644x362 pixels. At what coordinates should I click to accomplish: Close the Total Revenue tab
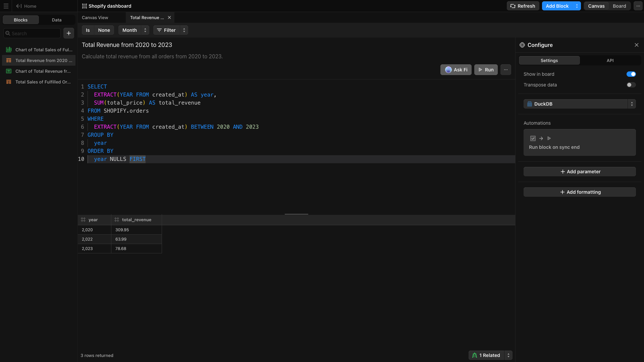click(169, 17)
